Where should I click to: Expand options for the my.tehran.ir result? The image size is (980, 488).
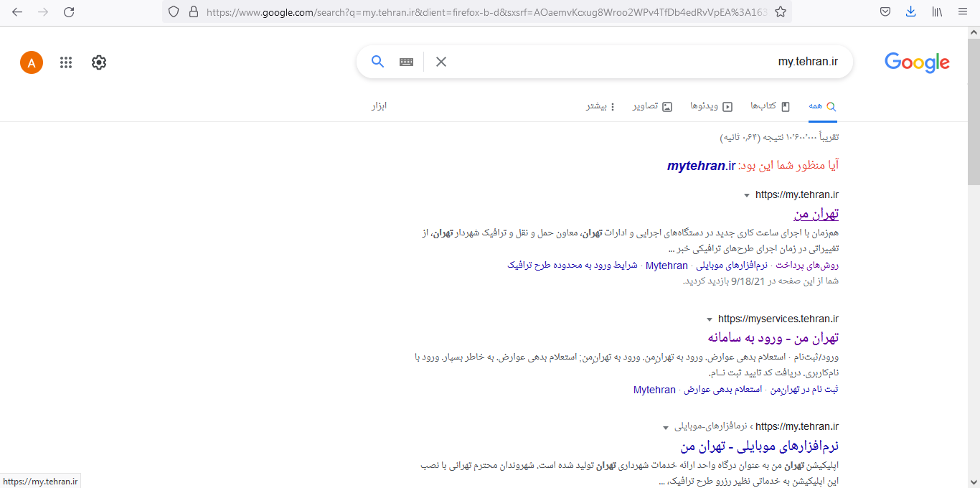pos(747,194)
